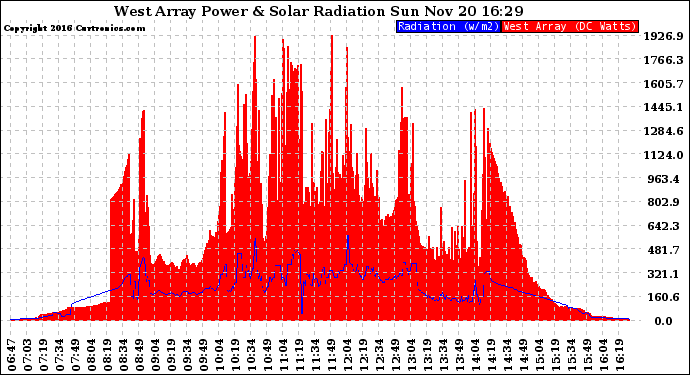Screen dimensions: 690x375
Task: Click the 14:49 time label
Action: pyautogui.click(x=523, y=355)
